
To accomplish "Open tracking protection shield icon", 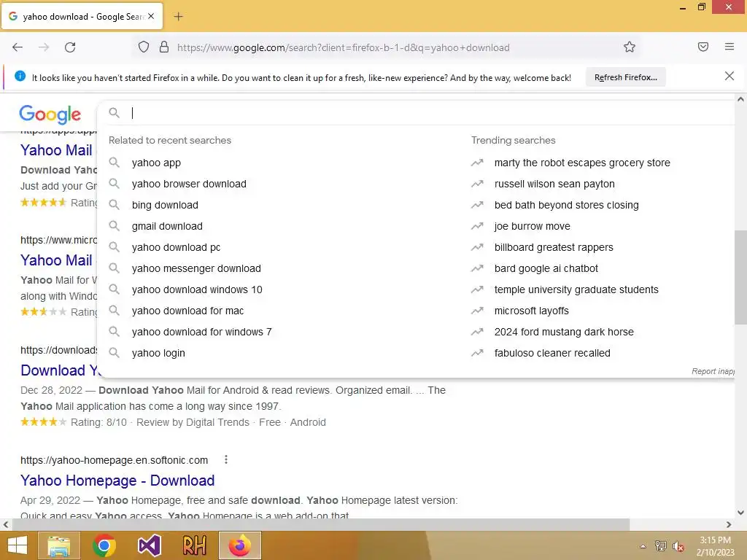I will (144, 47).
